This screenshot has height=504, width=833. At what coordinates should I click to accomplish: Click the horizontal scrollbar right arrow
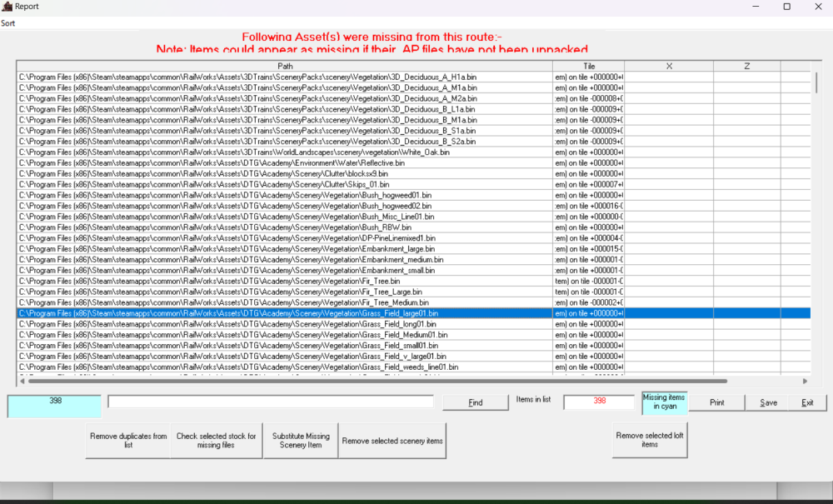coord(805,382)
